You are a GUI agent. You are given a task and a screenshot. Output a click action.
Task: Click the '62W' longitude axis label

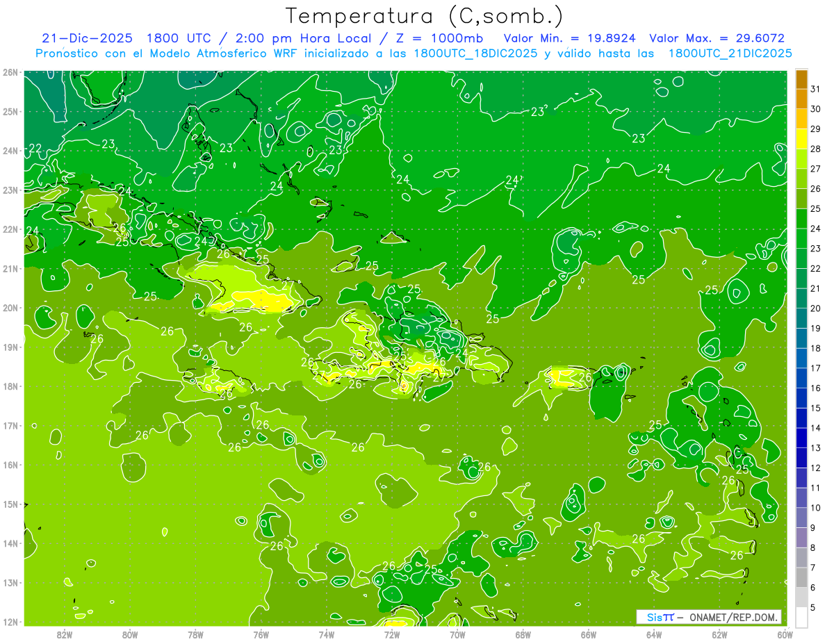(719, 634)
